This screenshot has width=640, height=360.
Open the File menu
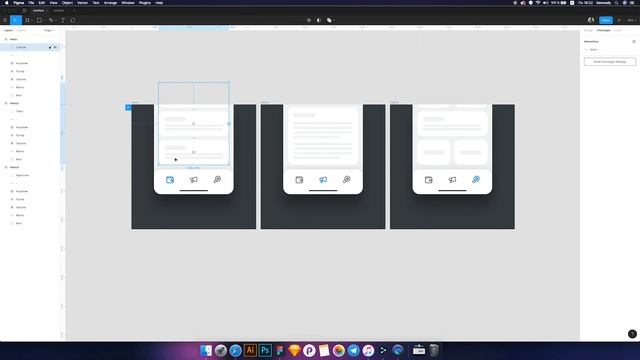tap(31, 2)
